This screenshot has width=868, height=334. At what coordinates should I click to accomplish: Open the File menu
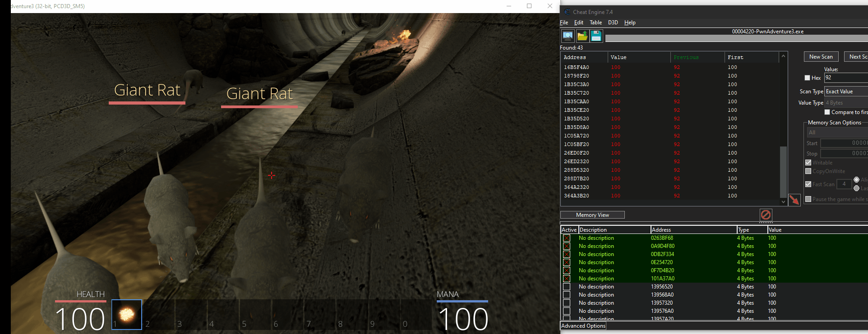pyautogui.click(x=564, y=23)
